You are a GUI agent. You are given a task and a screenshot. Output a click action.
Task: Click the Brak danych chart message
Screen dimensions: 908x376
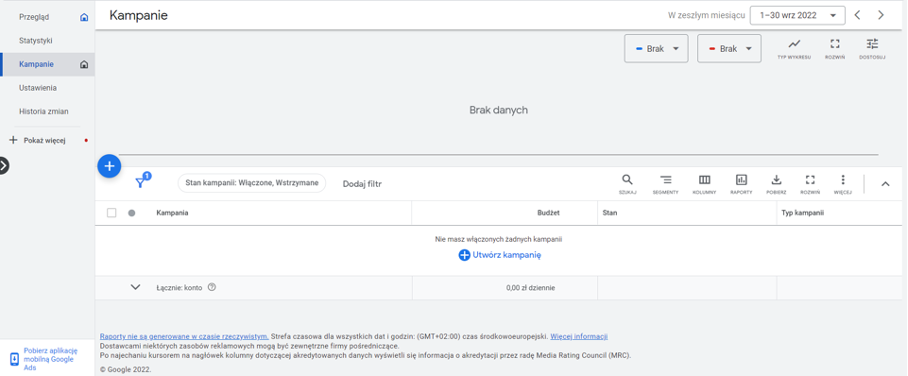point(499,110)
